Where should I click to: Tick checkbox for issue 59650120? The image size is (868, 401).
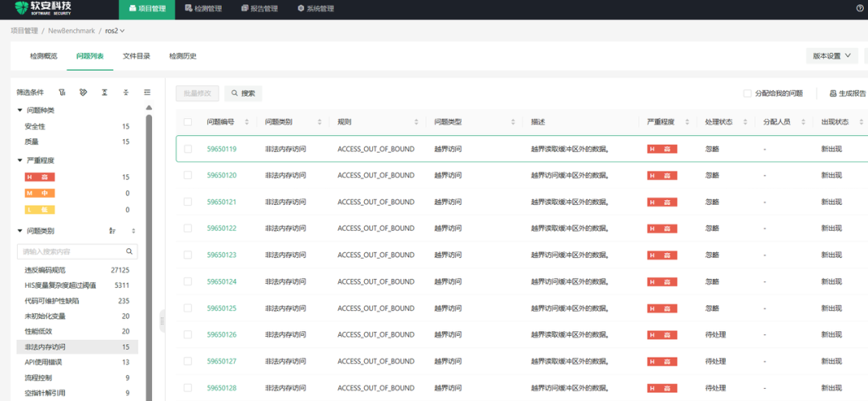[187, 175]
